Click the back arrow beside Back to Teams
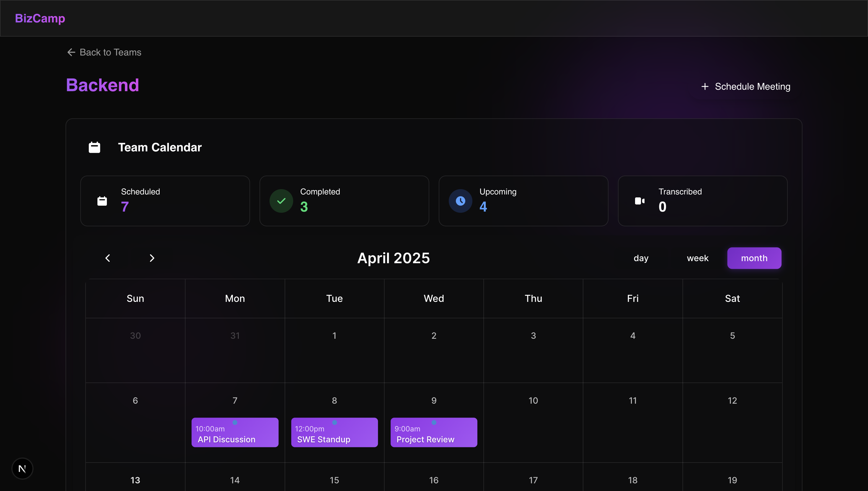This screenshot has width=868, height=491. pyautogui.click(x=71, y=52)
